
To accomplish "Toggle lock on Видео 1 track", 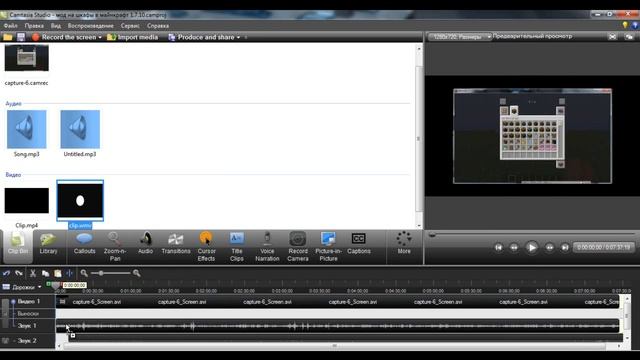I will [x=13, y=302].
